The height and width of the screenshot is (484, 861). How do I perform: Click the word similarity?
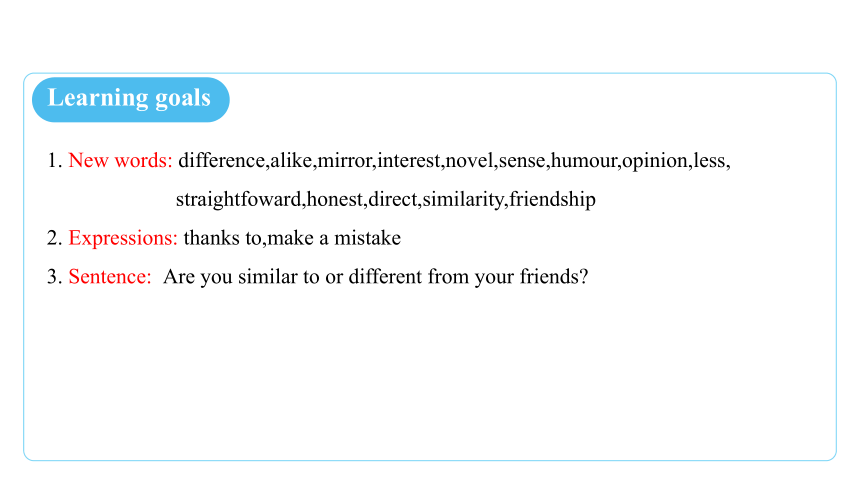pos(463,199)
